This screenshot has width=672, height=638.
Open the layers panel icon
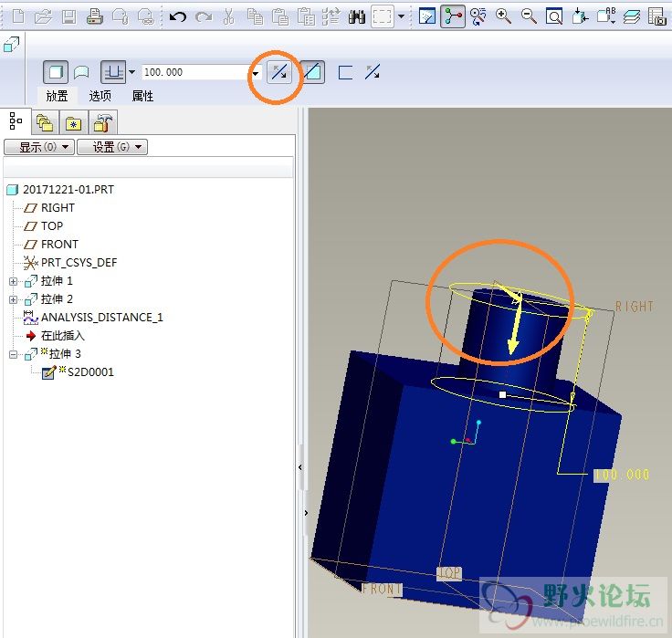(632, 16)
